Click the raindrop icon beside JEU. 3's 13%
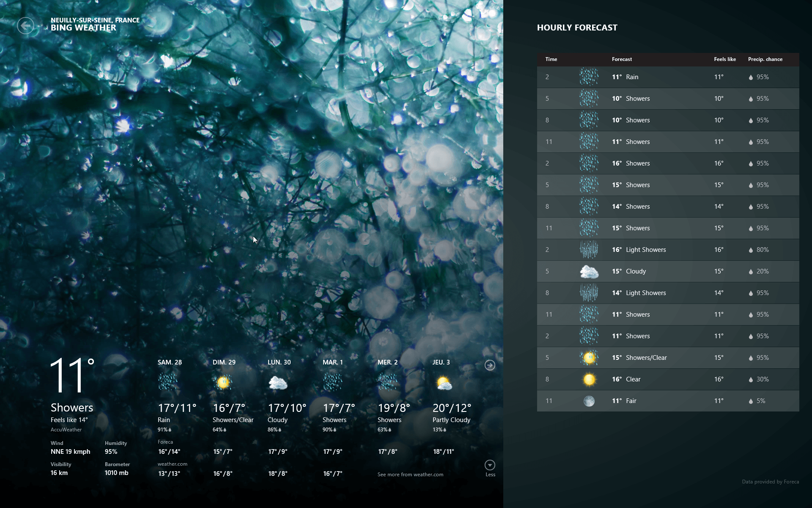Screen dimensions: 812x508 pos(445,430)
